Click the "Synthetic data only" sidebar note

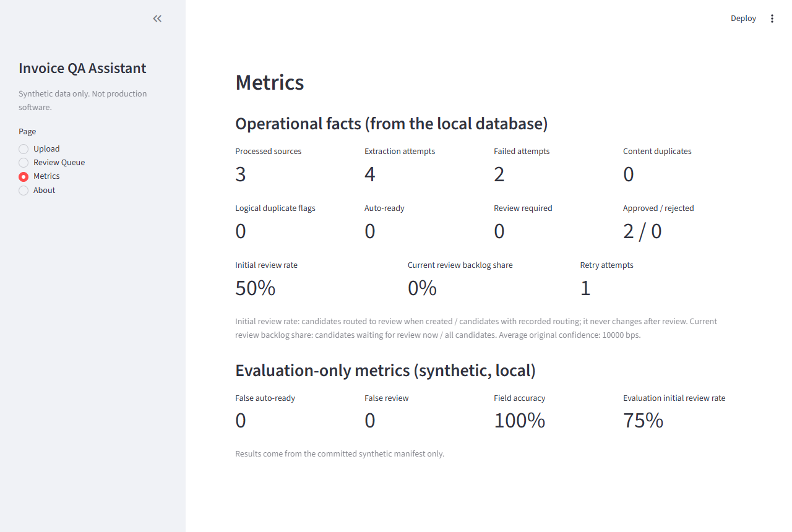tap(83, 101)
